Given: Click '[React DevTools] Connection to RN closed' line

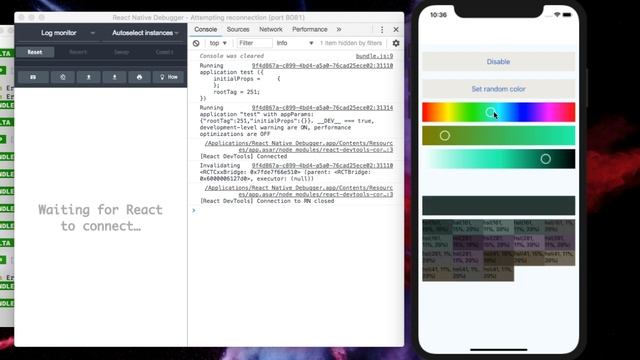Looking at the screenshot, I should tap(267, 201).
